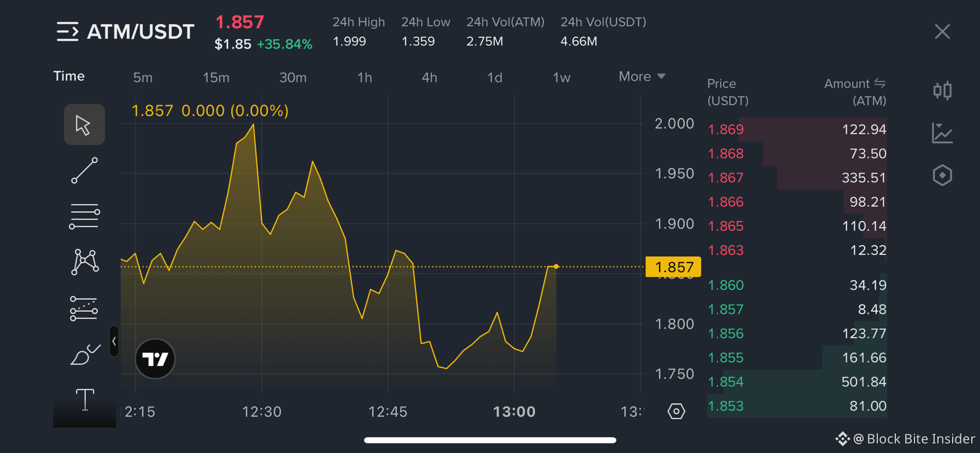Open the forecast and projection tool

(x=84, y=308)
